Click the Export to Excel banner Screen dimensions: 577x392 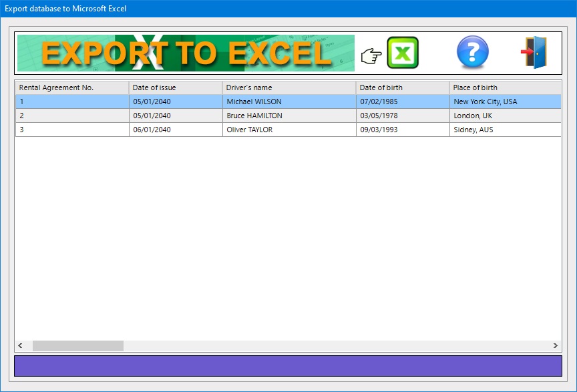pos(186,53)
